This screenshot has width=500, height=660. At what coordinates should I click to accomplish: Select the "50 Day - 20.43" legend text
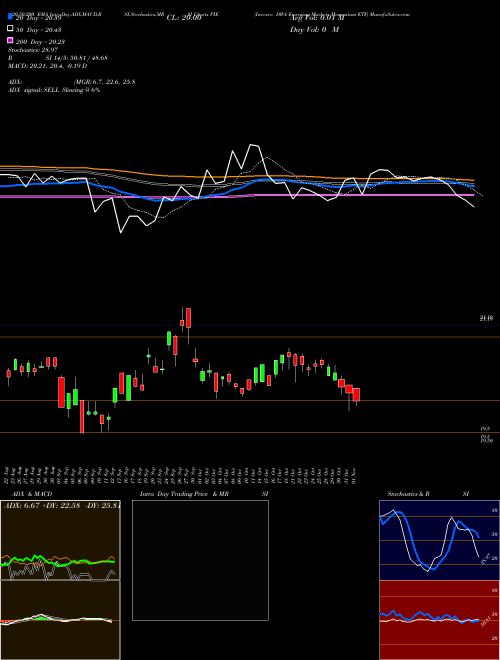point(38,30)
